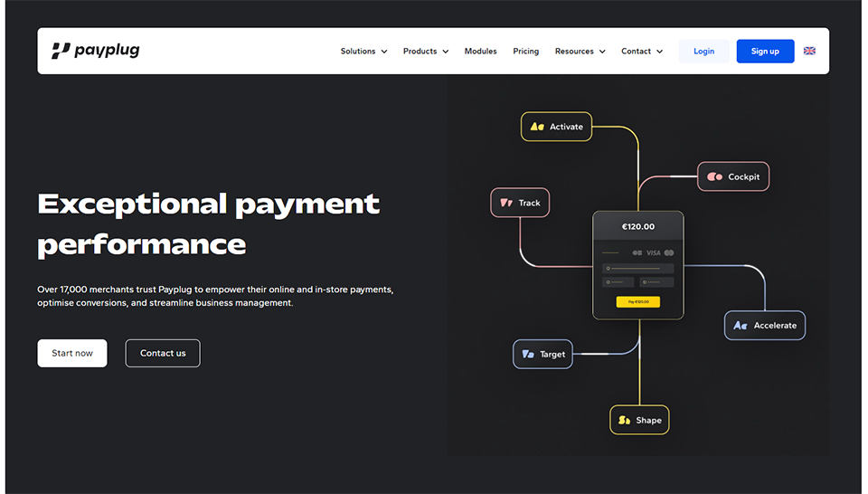Expand the Products dropdown chevron

coord(445,52)
